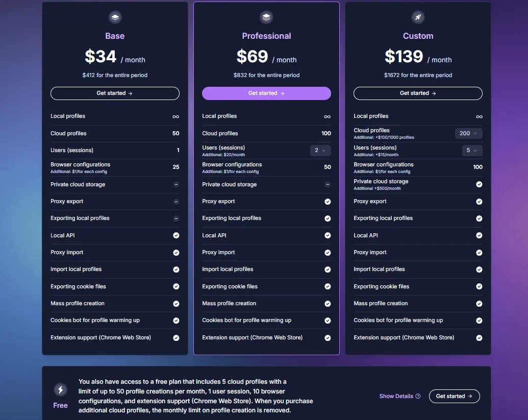Screen dimensions: 528x420
Task: Click the Base plan Local profiles infinity icon
Action: (x=176, y=116)
